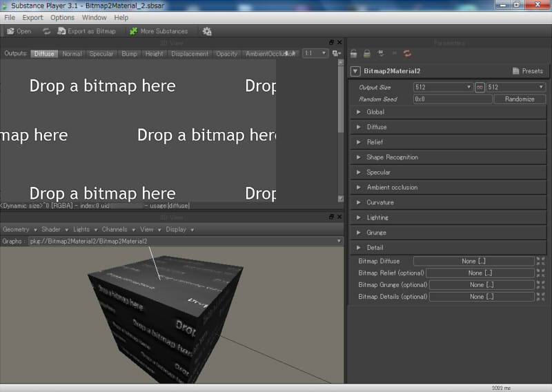The image size is (552, 392).
Task: Click the Bitmap Grunge fit-to-size arrows icon
Action: click(x=540, y=285)
